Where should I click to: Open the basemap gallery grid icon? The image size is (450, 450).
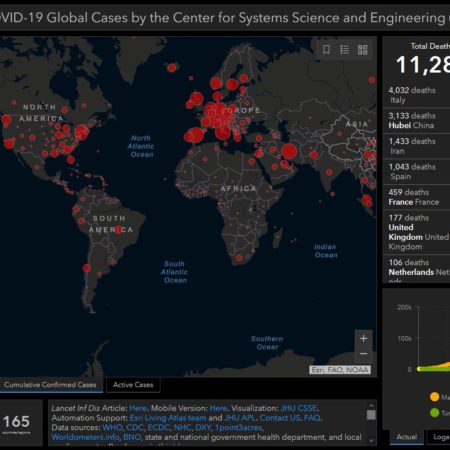tap(363, 50)
